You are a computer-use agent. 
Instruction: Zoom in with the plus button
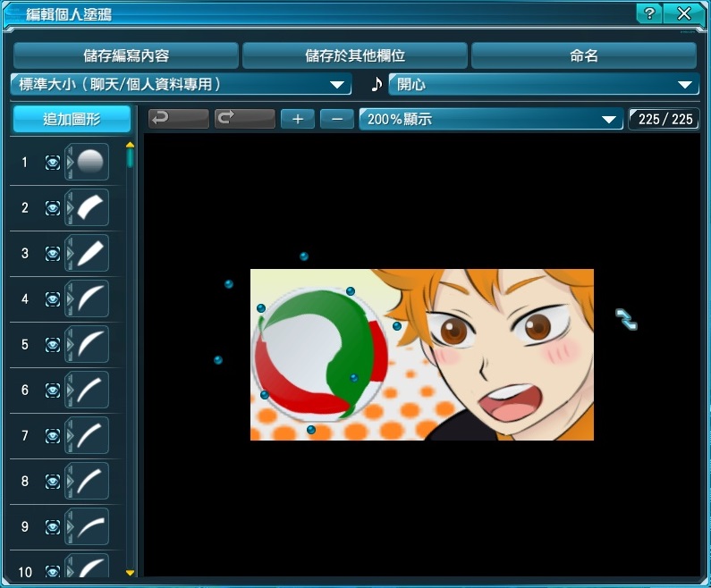298,119
